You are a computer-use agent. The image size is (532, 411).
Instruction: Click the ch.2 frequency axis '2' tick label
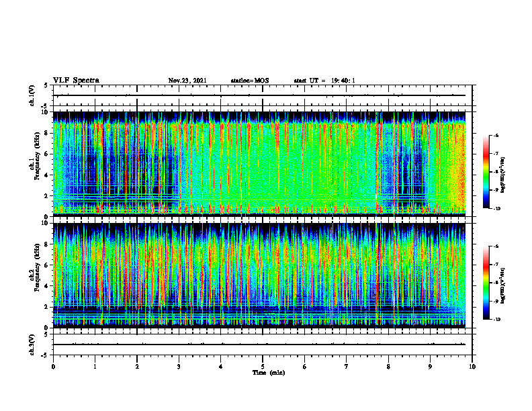[47, 307]
